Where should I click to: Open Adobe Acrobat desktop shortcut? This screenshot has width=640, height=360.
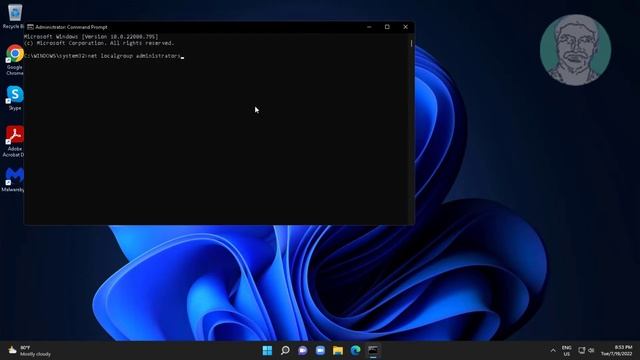click(15, 141)
